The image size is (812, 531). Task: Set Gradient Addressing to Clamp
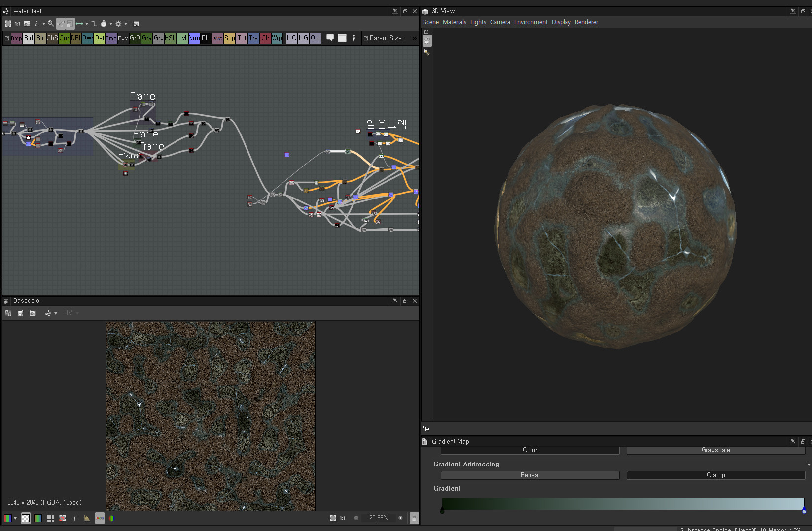716,475
